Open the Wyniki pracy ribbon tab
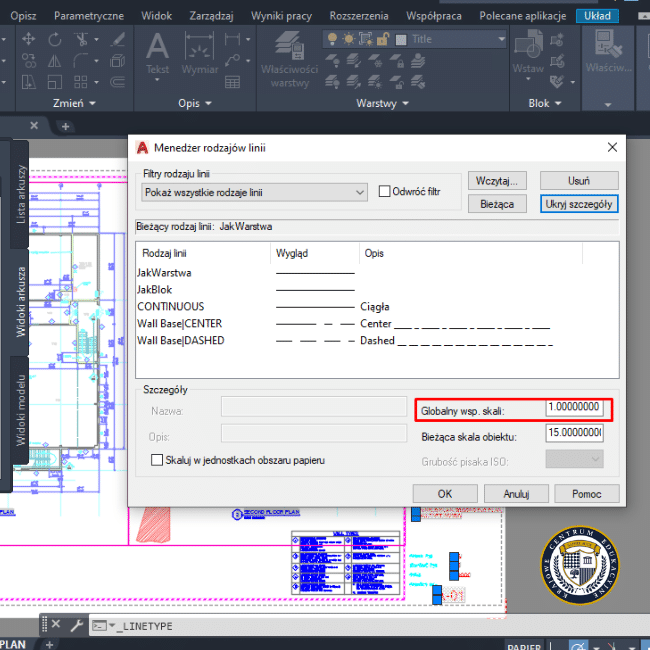This screenshot has width=650, height=650. (x=281, y=16)
